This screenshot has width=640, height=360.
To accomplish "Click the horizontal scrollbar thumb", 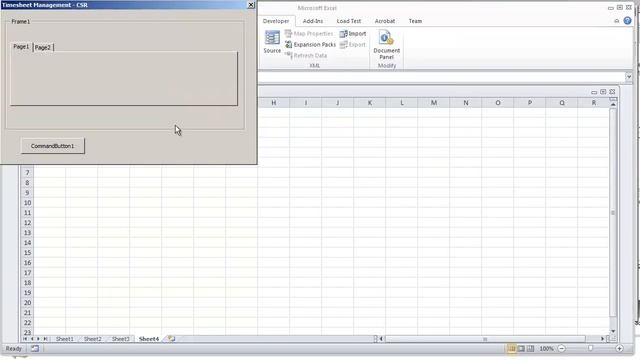I will point(485,339).
